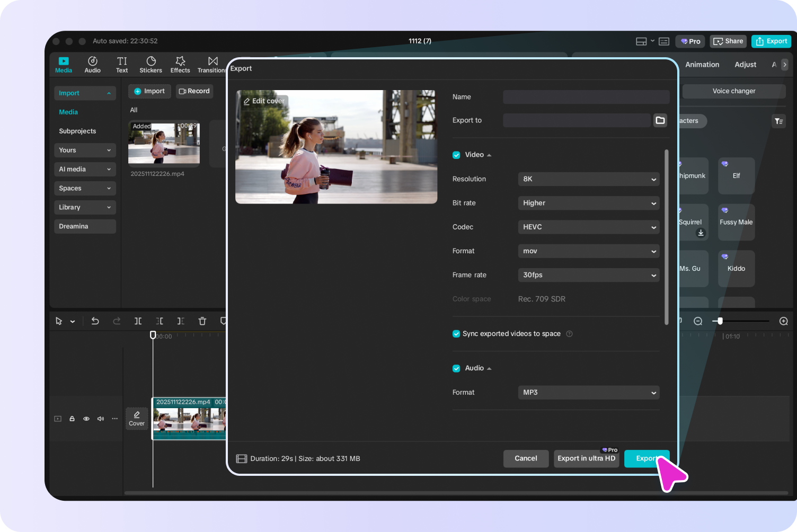Viewport: 797px width, 532px height.
Task: Click the Undo icon above the timeline
Action: coord(95,321)
